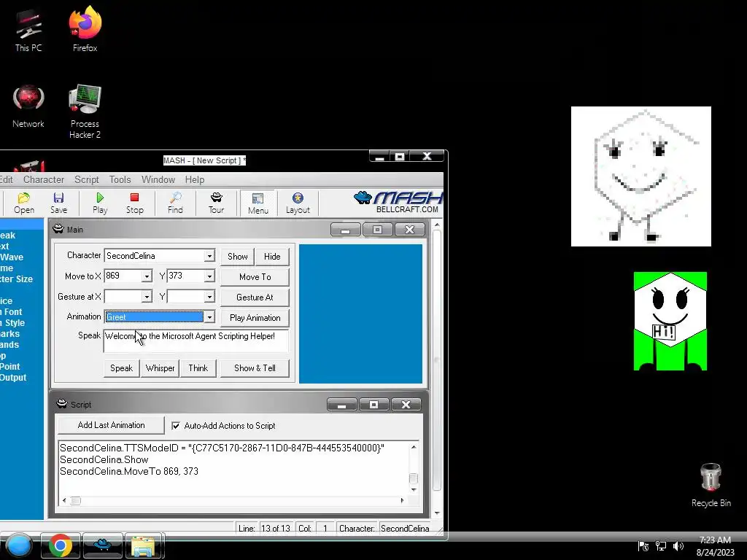
Task: Select Output in the left sidebar
Action: click(13, 378)
